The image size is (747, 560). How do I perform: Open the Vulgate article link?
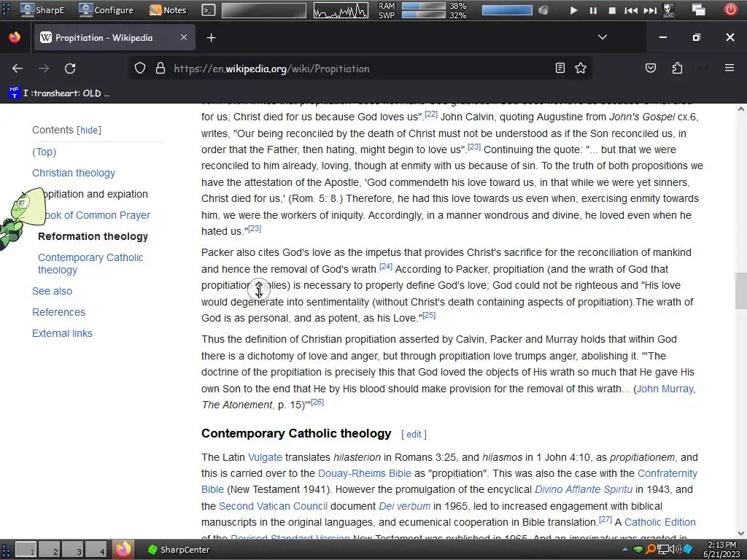point(265,457)
